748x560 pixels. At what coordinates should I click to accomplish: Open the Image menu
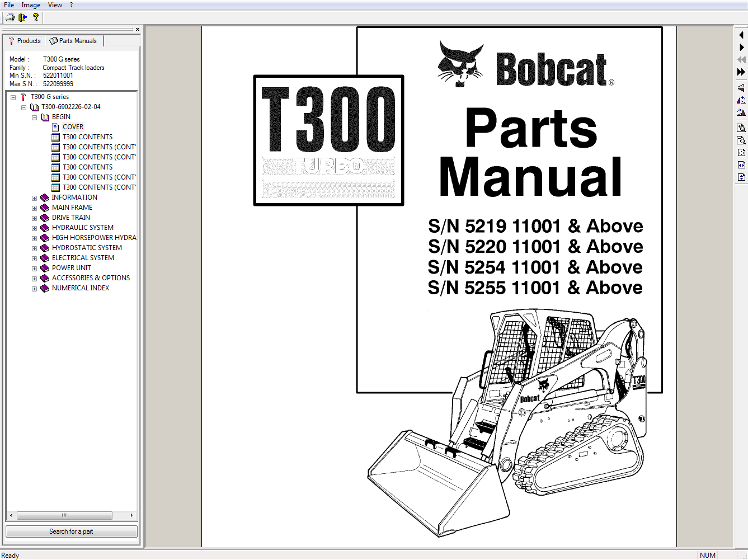(x=31, y=5)
